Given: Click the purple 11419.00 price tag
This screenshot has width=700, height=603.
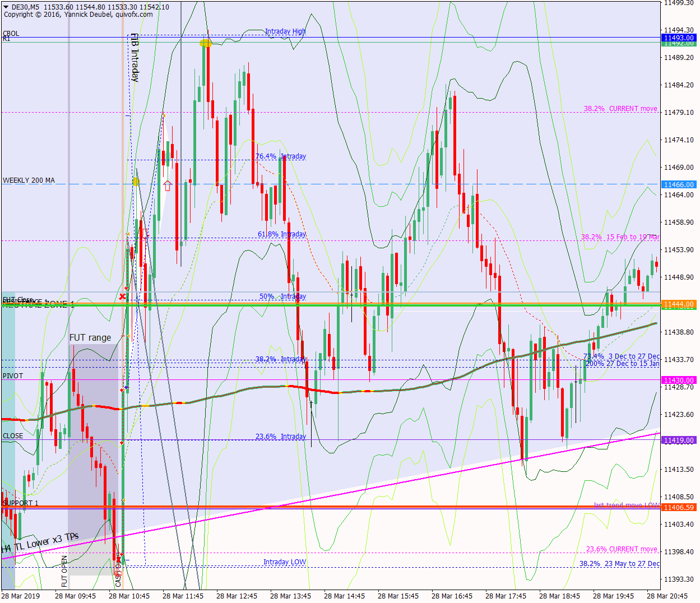Looking at the screenshot, I should tap(679, 440).
